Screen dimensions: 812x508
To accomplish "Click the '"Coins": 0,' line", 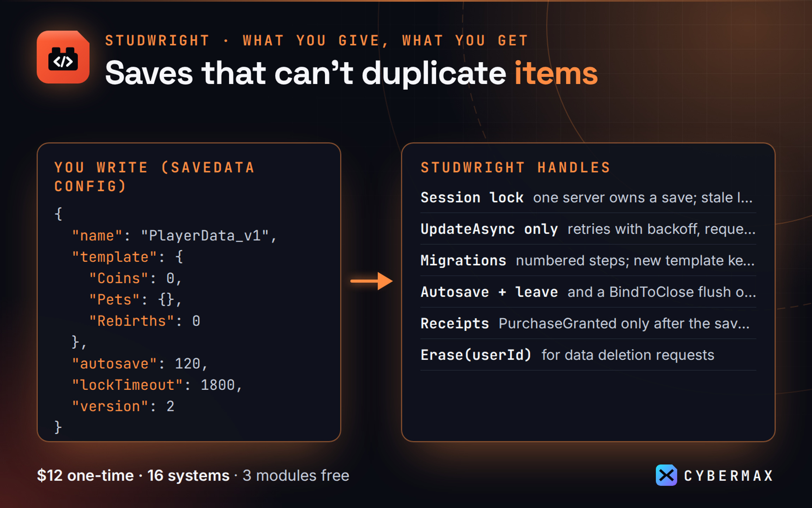I will click(x=136, y=278).
